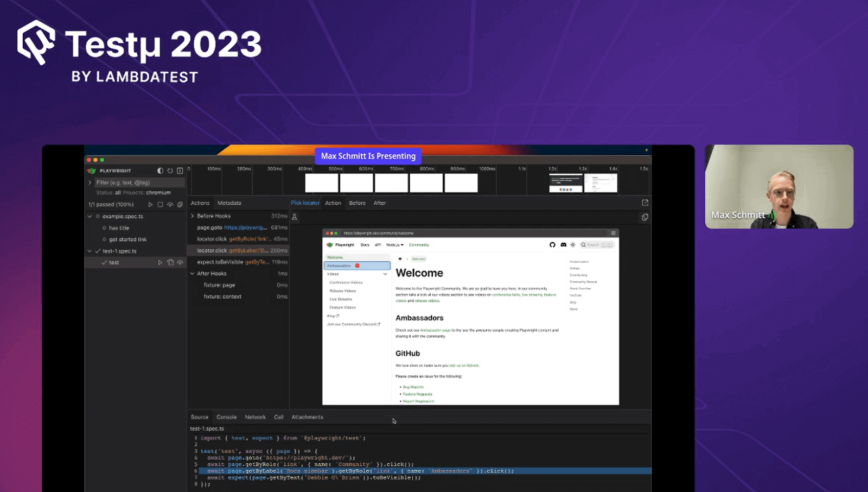Screen dimensions: 868x492
Task: Open the Node.js language dropdown
Action: click(395, 245)
